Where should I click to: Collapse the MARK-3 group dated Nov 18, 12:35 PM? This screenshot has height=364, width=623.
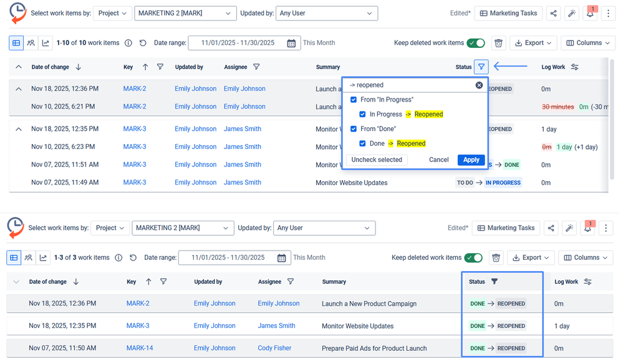click(19, 129)
